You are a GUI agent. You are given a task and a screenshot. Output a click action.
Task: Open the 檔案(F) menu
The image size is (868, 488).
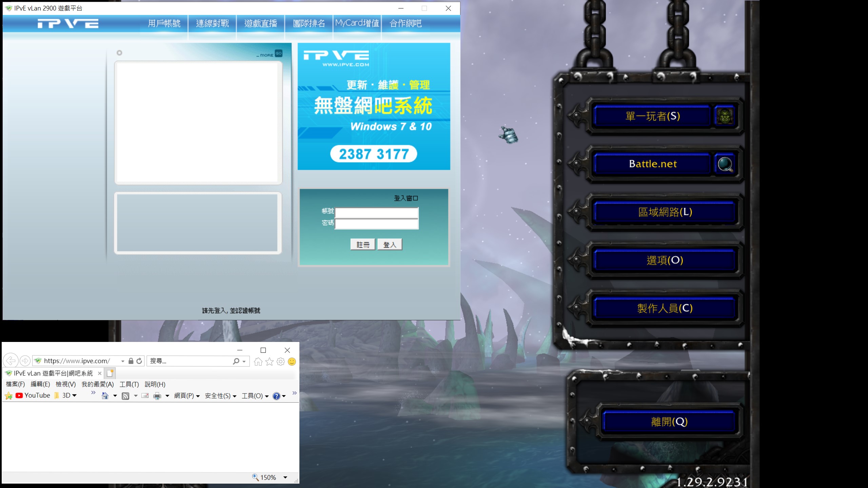pyautogui.click(x=15, y=384)
